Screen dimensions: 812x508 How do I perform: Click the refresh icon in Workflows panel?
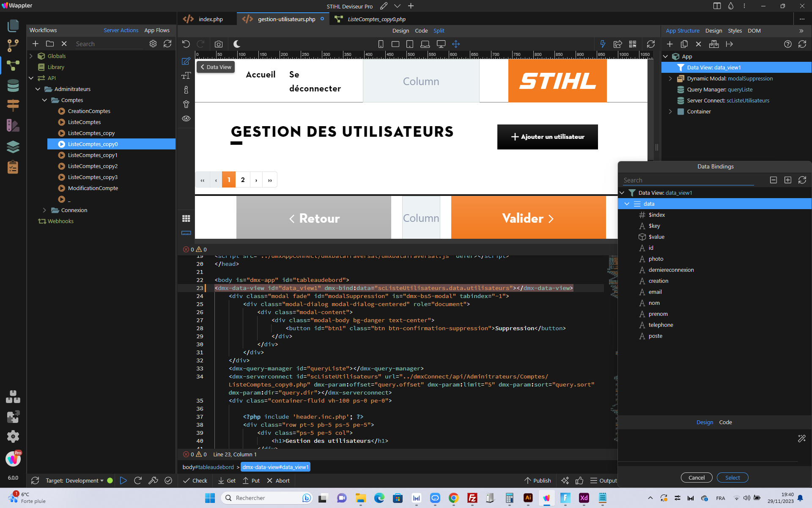click(x=167, y=44)
